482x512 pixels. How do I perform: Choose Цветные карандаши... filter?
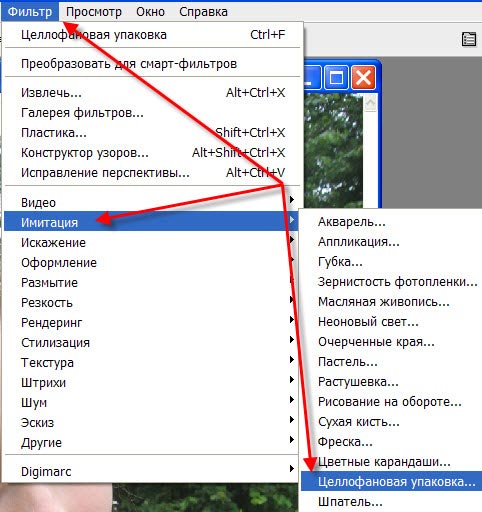(391, 461)
